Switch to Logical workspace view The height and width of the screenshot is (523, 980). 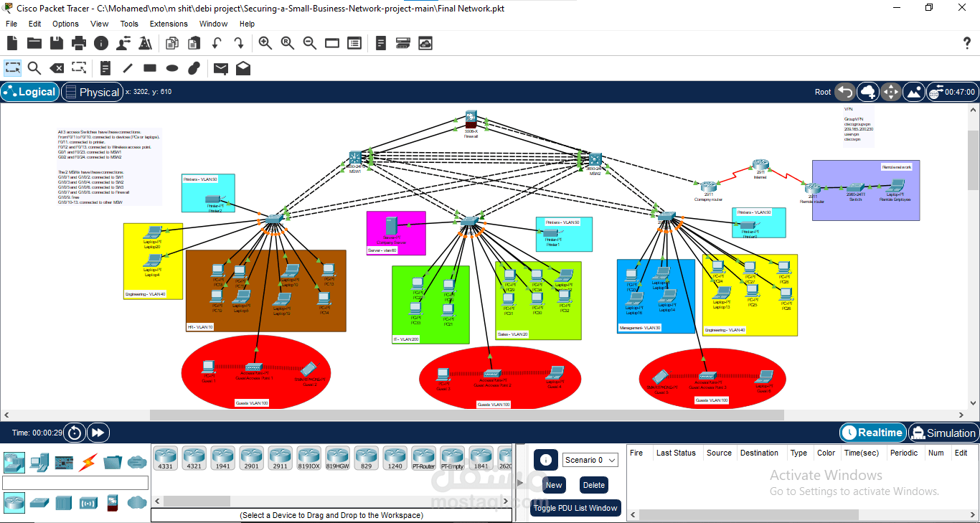(x=30, y=92)
